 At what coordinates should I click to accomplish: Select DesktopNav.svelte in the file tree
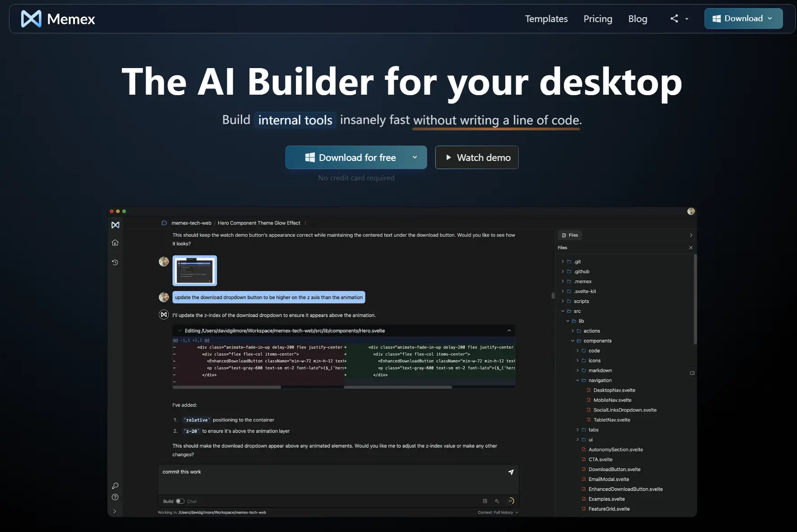pyautogui.click(x=614, y=390)
